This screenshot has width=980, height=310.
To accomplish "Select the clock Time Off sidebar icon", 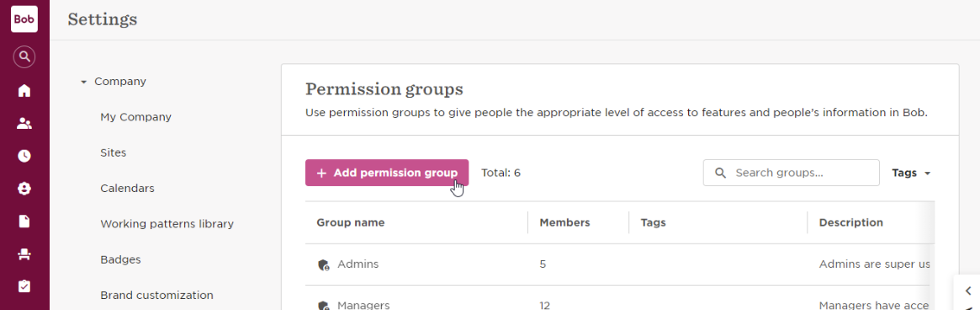I will click(x=24, y=156).
